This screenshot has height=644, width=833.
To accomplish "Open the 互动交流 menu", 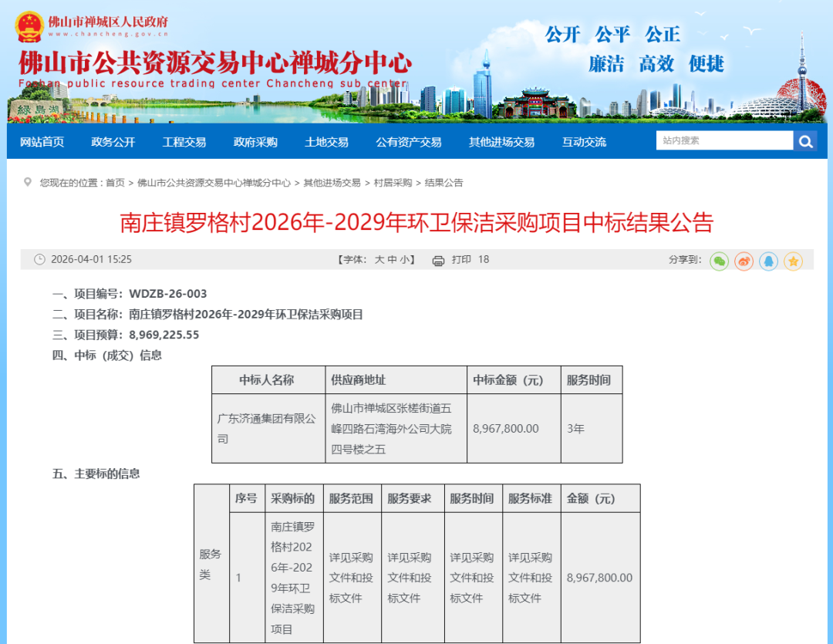I will coord(584,141).
